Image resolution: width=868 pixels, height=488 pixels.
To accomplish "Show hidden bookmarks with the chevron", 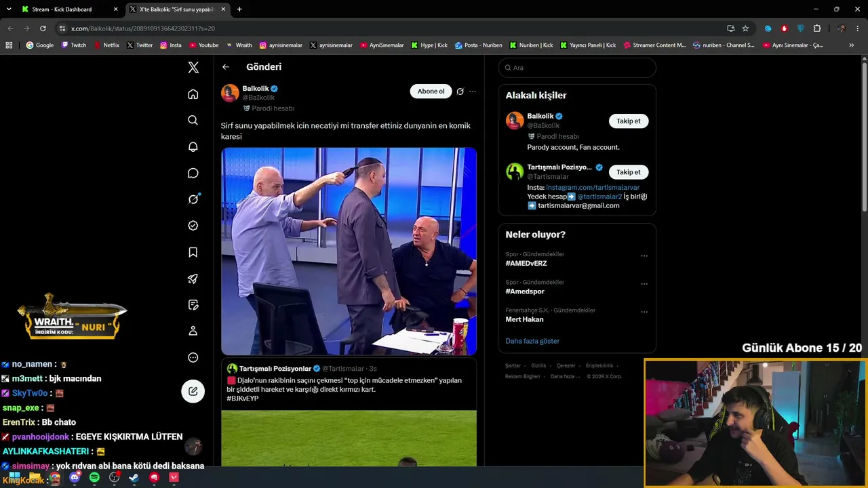I will pos(852,45).
